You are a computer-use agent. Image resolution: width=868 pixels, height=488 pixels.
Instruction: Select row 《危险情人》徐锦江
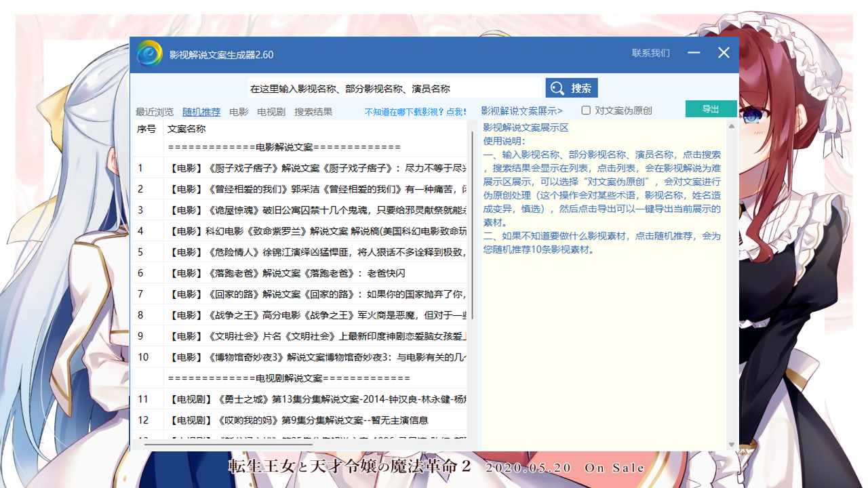(x=299, y=252)
